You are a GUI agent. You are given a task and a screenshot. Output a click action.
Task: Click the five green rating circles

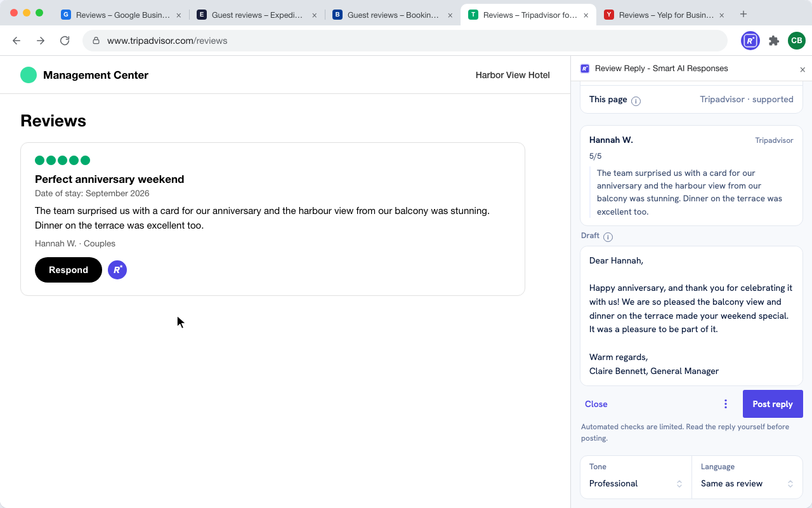pyautogui.click(x=62, y=160)
